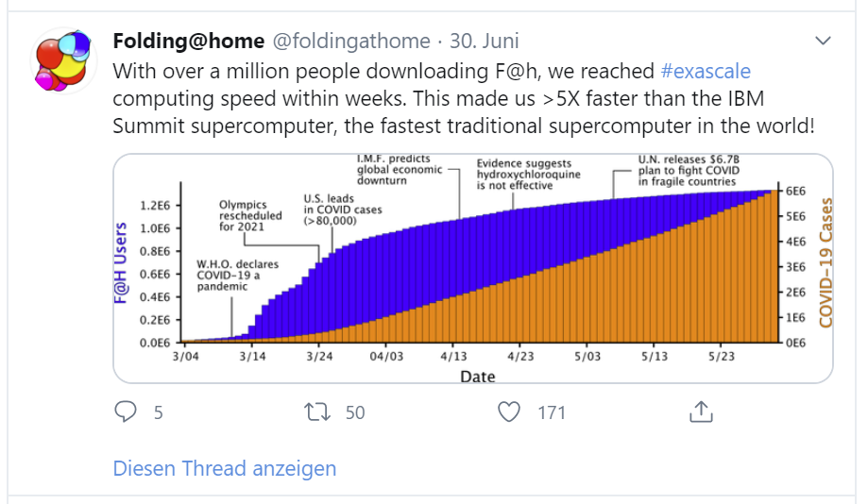Open tweet date 30. Juni
868x504 pixels.
(484, 41)
